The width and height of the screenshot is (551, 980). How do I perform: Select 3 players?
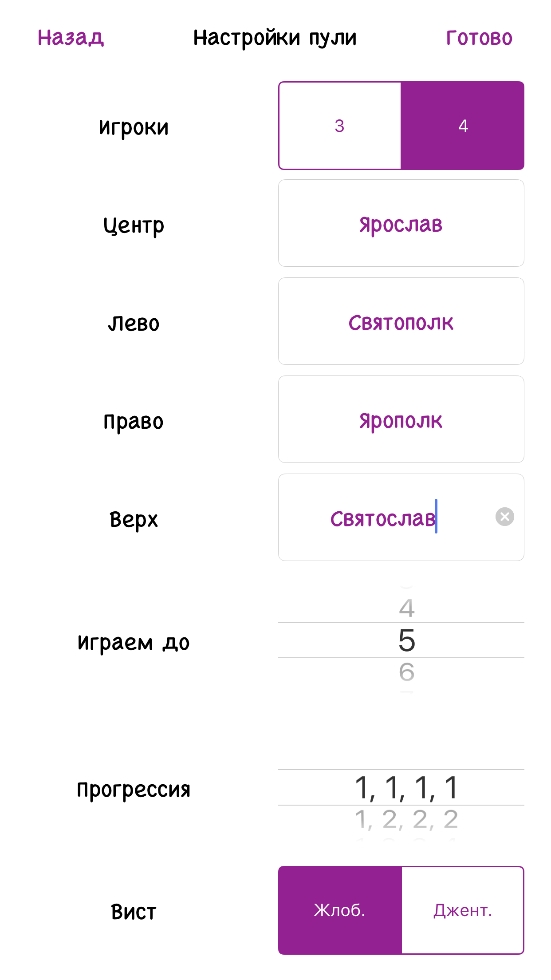click(339, 126)
